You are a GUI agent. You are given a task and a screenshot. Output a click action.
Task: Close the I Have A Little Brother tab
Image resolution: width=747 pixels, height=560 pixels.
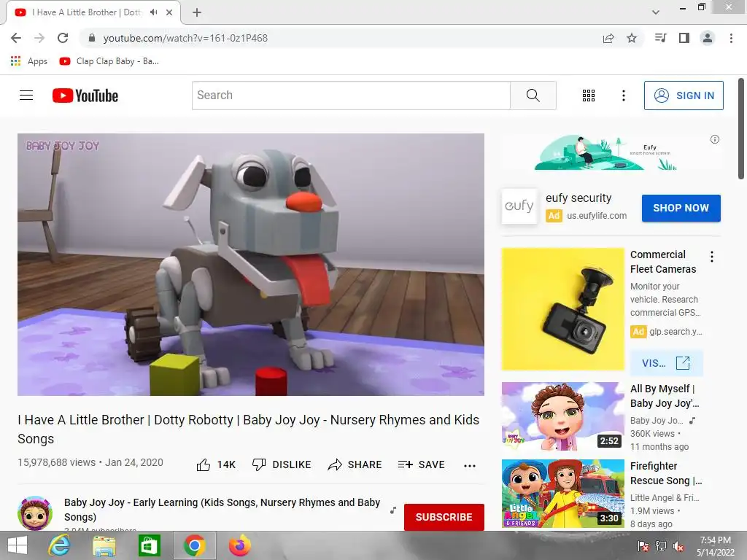click(169, 12)
